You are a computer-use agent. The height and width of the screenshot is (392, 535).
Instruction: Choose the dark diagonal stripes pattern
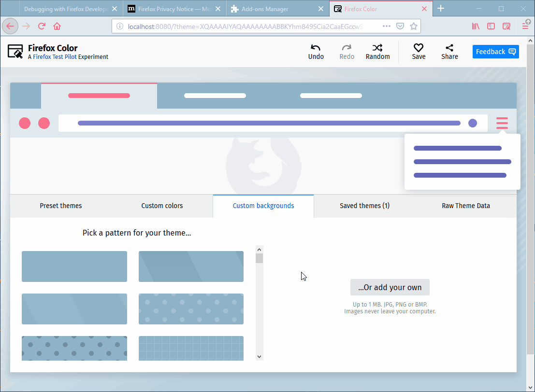(191, 266)
